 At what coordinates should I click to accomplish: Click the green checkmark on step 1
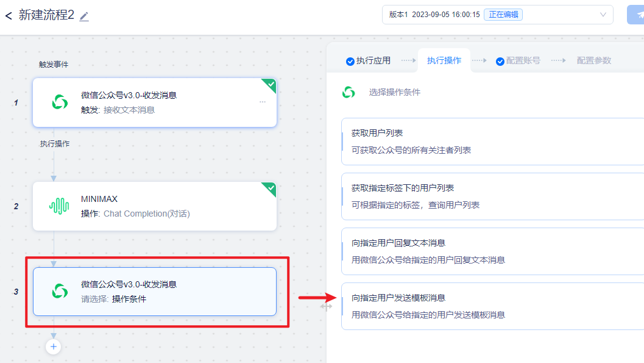[270, 84]
